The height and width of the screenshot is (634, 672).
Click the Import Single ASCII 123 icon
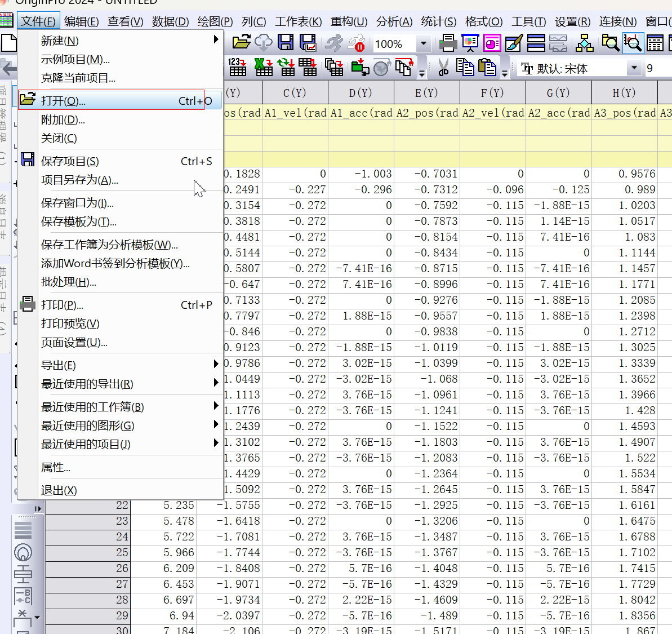click(x=237, y=67)
